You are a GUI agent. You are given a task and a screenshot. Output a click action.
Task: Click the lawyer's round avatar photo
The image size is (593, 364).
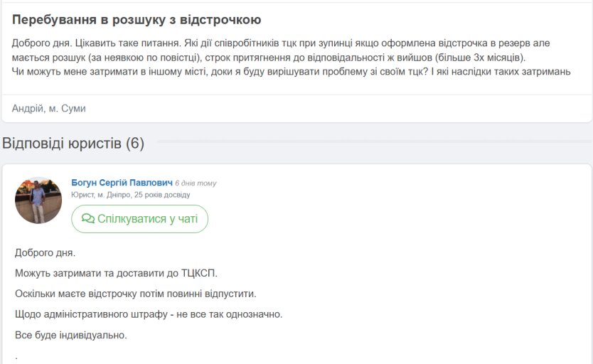pyautogui.click(x=38, y=200)
